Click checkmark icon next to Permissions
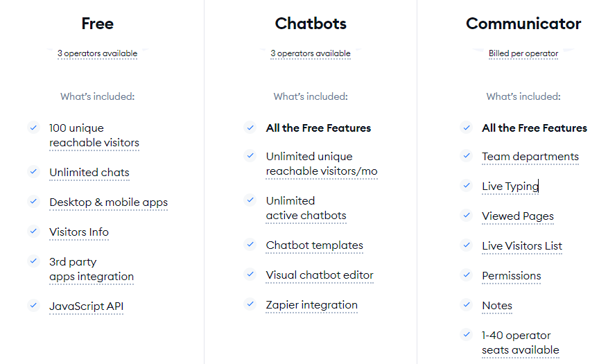The image size is (608, 364). tap(467, 275)
